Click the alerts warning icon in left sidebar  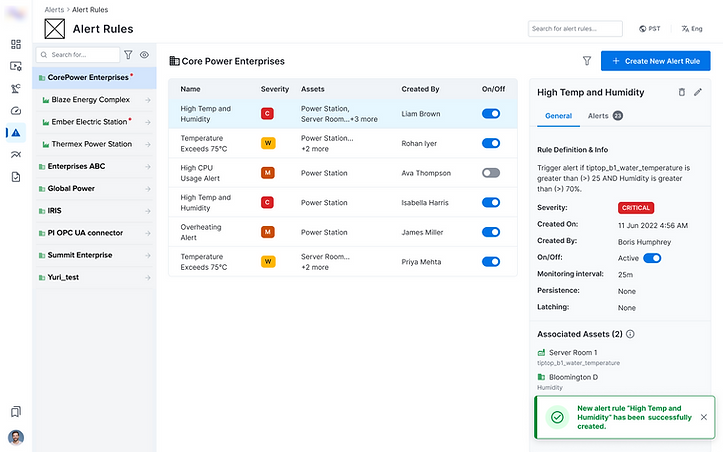pos(15,133)
